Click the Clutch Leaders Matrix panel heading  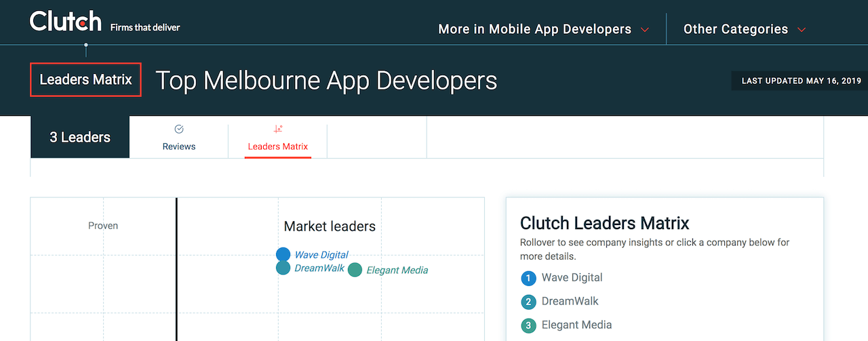tap(605, 223)
